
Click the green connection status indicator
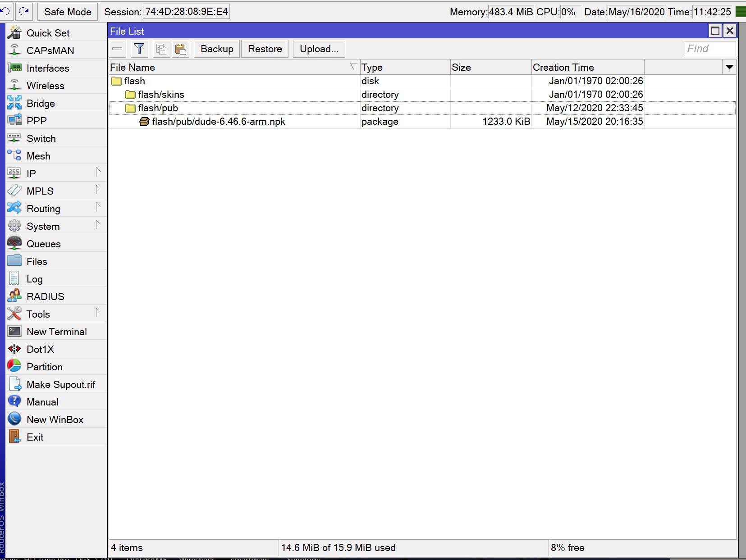[x=741, y=12]
